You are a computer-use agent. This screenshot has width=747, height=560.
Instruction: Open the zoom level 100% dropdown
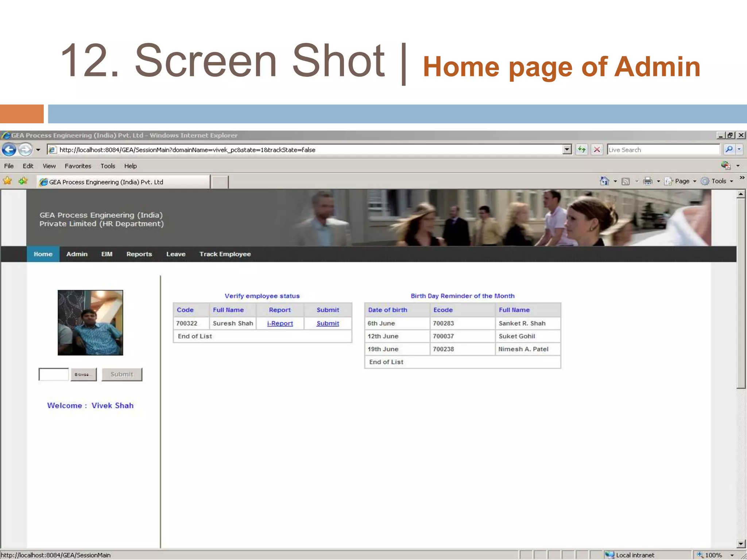tap(732, 555)
